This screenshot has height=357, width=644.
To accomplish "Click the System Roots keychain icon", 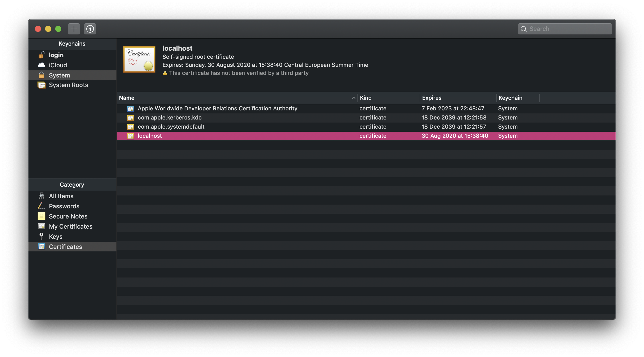I will pos(41,85).
